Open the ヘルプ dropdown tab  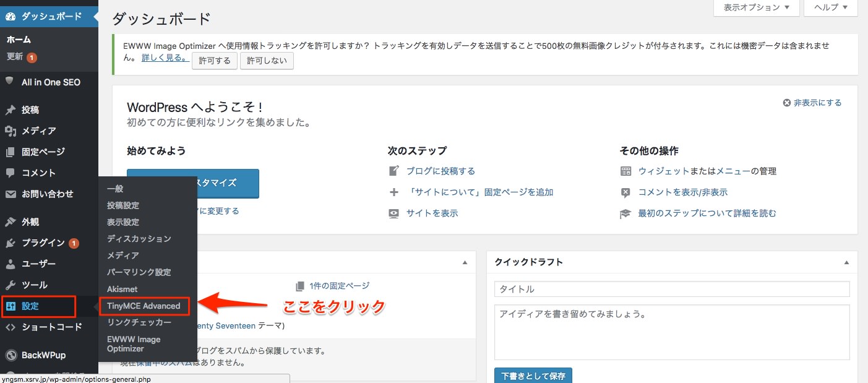830,7
